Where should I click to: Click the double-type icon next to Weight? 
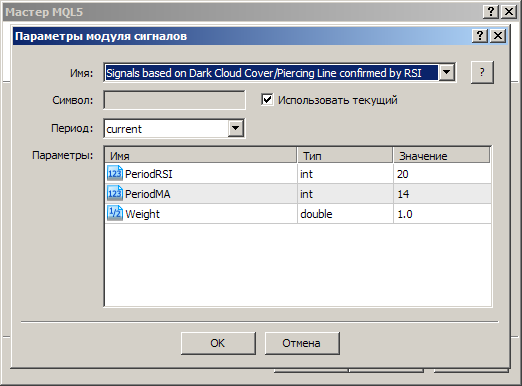[x=115, y=214]
